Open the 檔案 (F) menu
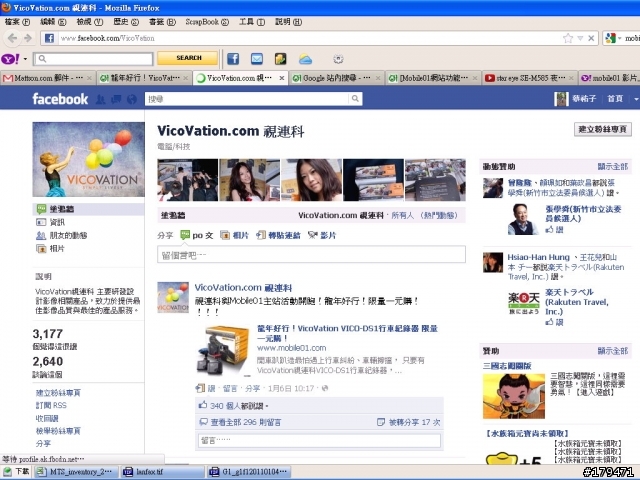The image size is (640, 480). [x=17, y=22]
